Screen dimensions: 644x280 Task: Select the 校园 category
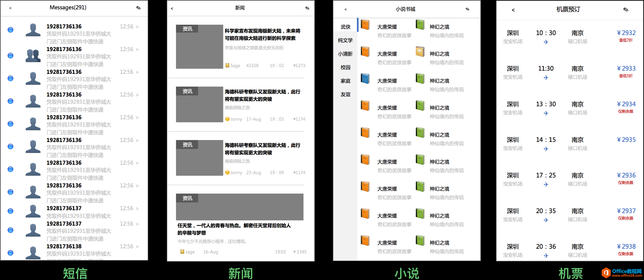pyautogui.click(x=345, y=67)
